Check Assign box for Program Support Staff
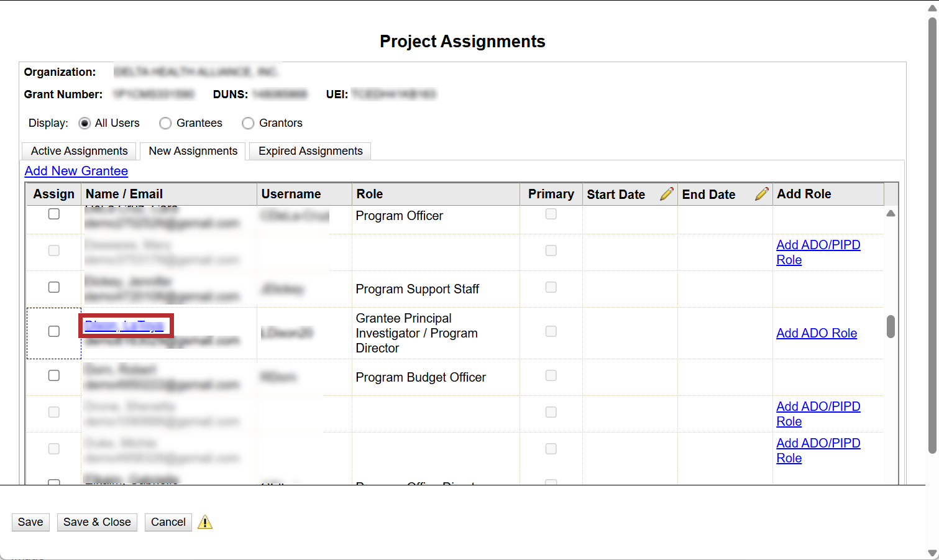Screen dimensions: 939x560 pos(54,287)
